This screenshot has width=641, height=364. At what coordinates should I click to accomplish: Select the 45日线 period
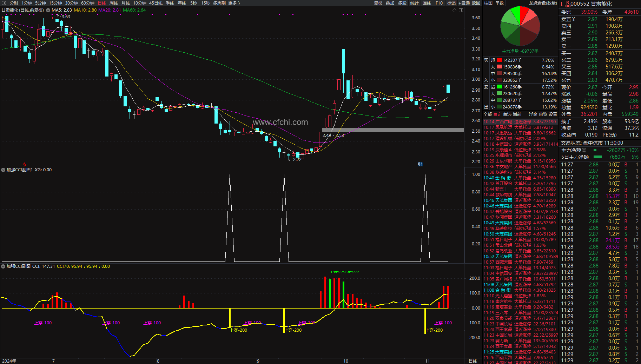pos(156,3)
